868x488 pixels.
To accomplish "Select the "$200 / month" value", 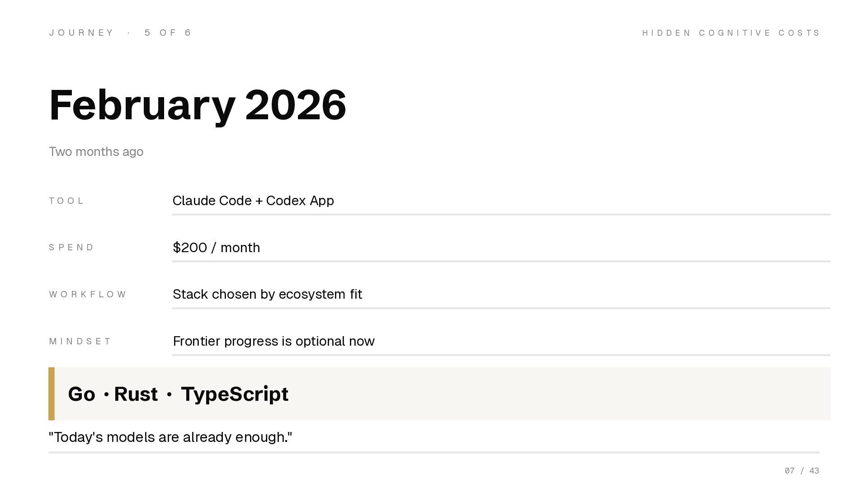I will [x=216, y=248].
